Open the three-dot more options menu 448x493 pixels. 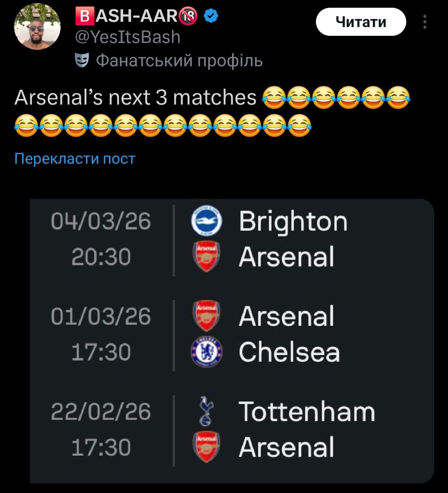425,22
